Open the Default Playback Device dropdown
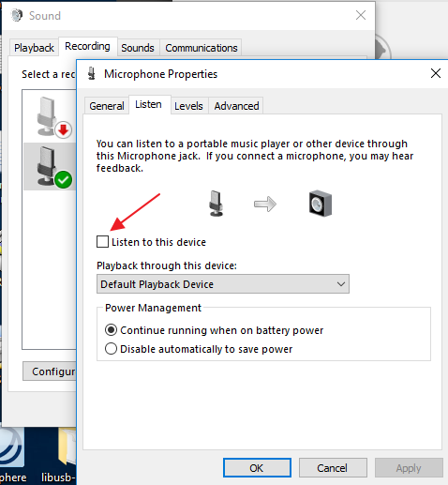448x485 pixels. point(223,284)
